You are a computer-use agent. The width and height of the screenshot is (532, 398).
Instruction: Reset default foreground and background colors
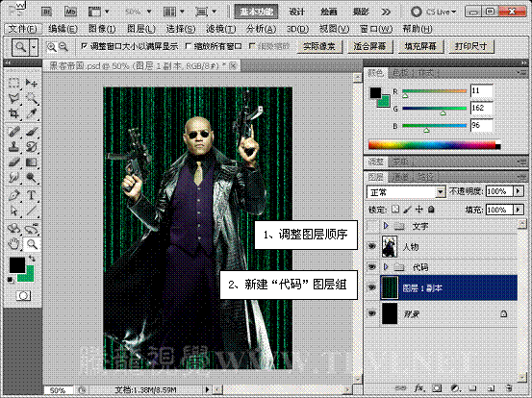pos(11,280)
